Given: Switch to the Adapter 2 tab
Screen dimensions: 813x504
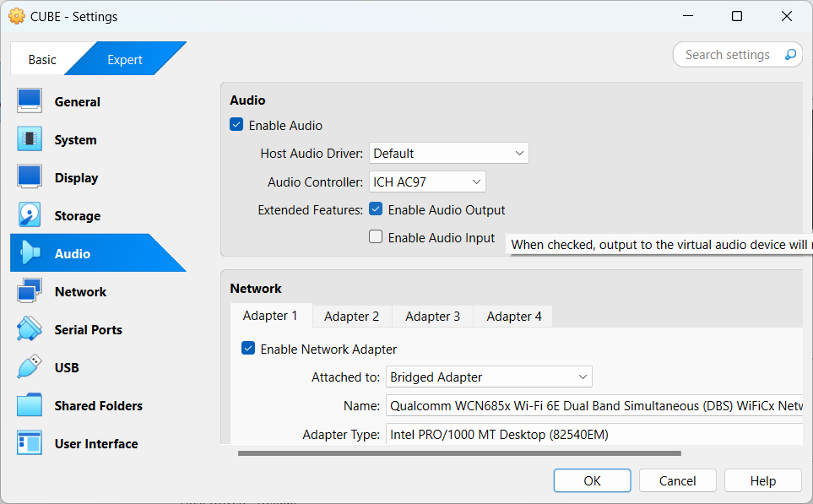Looking at the screenshot, I should (x=351, y=316).
